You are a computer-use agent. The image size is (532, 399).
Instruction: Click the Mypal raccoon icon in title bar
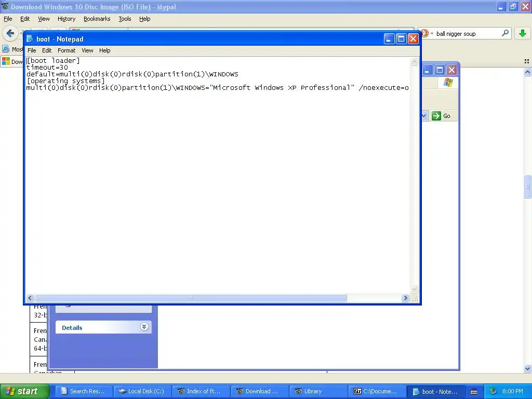pyautogui.click(x=5, y=6)
